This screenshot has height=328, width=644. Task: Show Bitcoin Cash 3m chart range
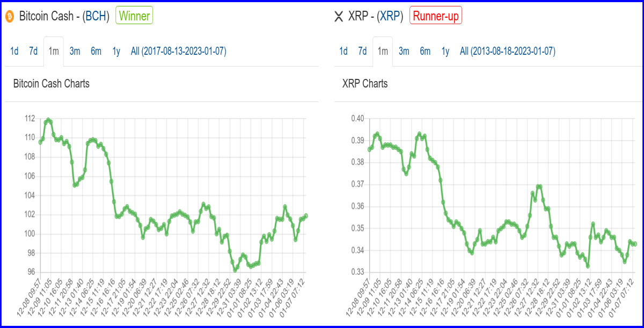point(75,52)
